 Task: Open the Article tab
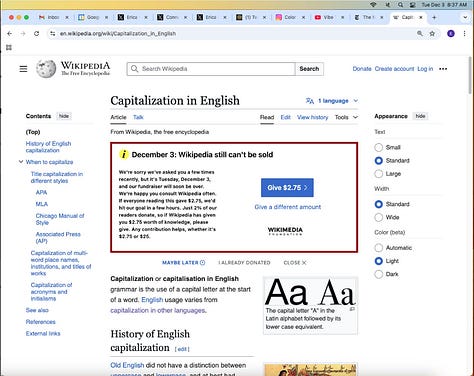[x=118, y=117]
